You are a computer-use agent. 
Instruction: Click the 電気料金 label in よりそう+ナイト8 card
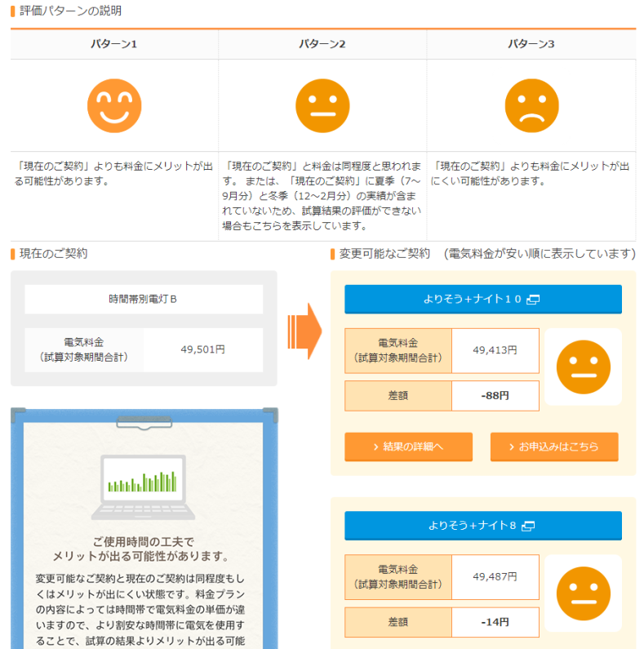[398, 577]
